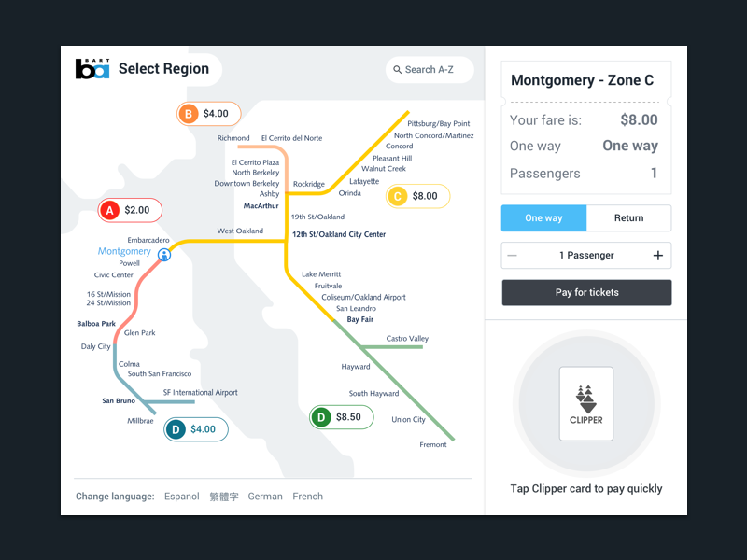Screen dimensions: 747x560
Task: Decrease passenger count with minus
Action: click(512, 256)
